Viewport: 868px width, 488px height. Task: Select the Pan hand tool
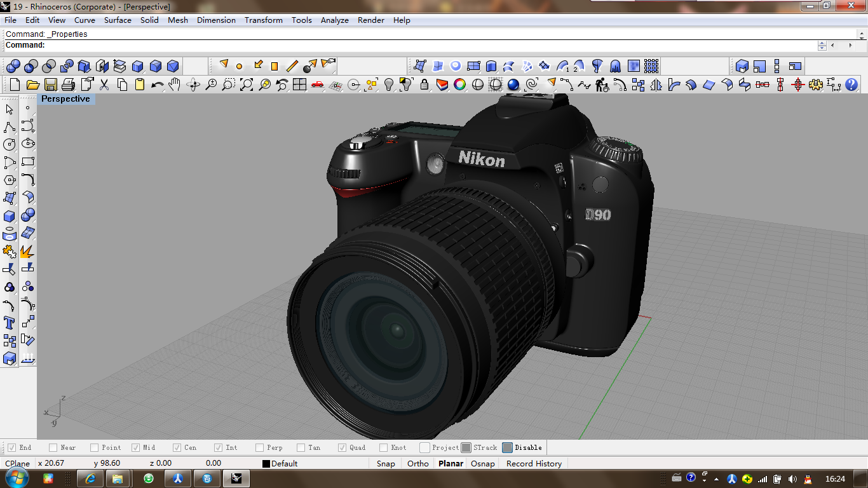click(x=175, y=85)
